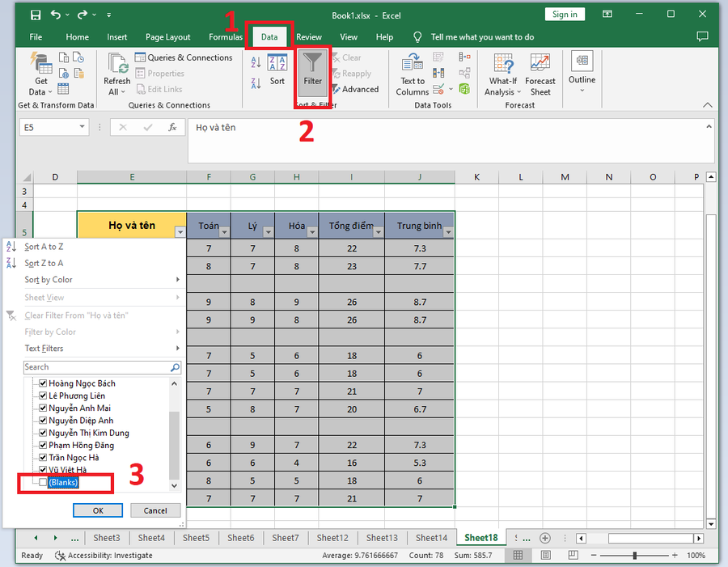Launch Text to Columns wizard
The image size is (728, 567).
[413, 74]
